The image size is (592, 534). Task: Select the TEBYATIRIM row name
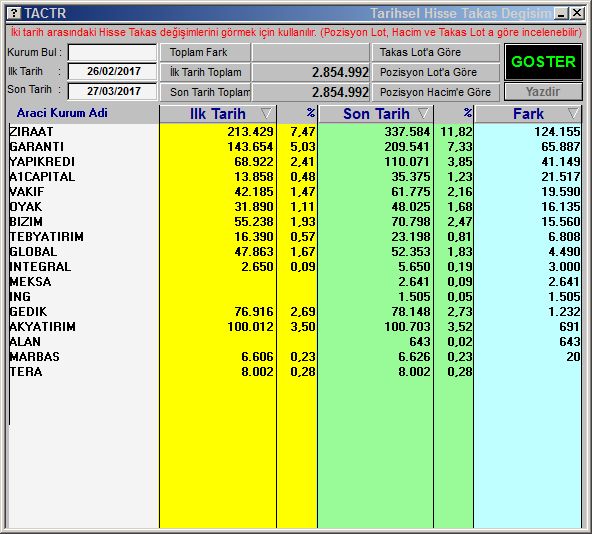click(x=46, y=236)
